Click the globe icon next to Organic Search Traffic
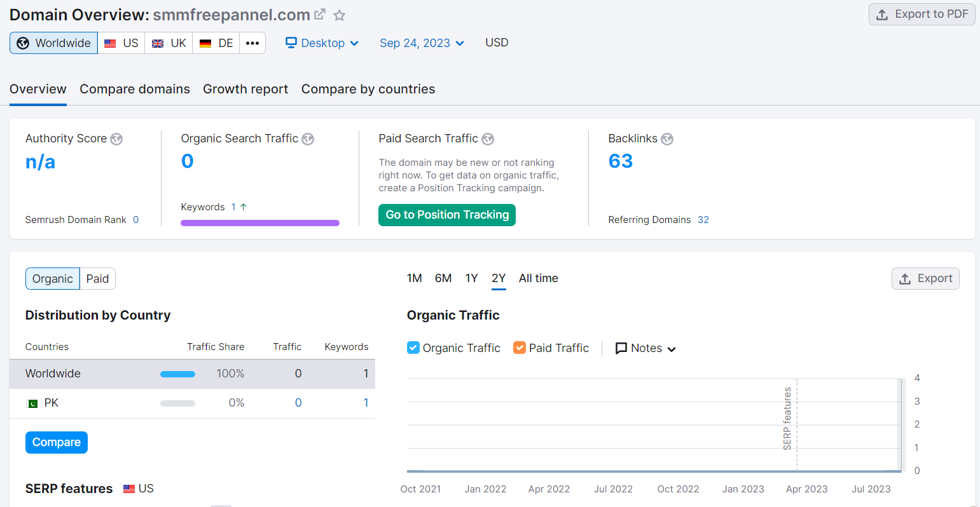The height and width of the screenshot is (507, 980). coord(308,139)
